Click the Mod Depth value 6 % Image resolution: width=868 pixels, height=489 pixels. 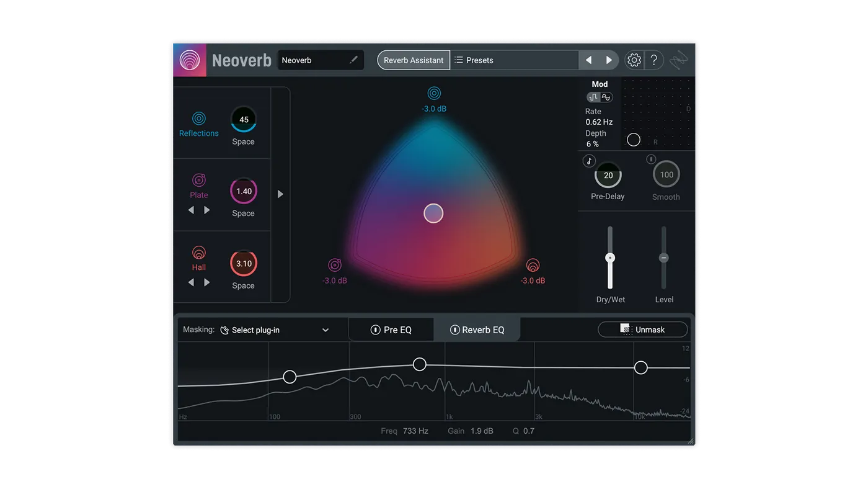click(593, 144)
